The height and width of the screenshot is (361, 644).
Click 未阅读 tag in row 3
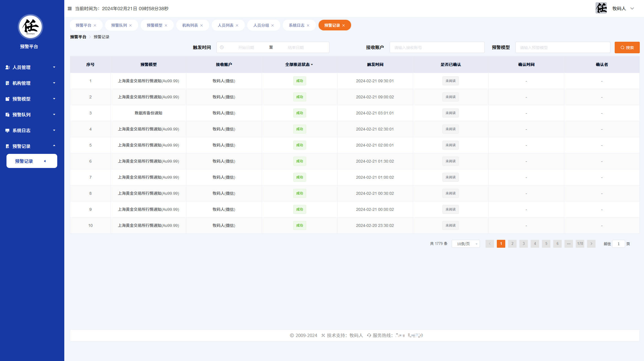tap(451, 113)
